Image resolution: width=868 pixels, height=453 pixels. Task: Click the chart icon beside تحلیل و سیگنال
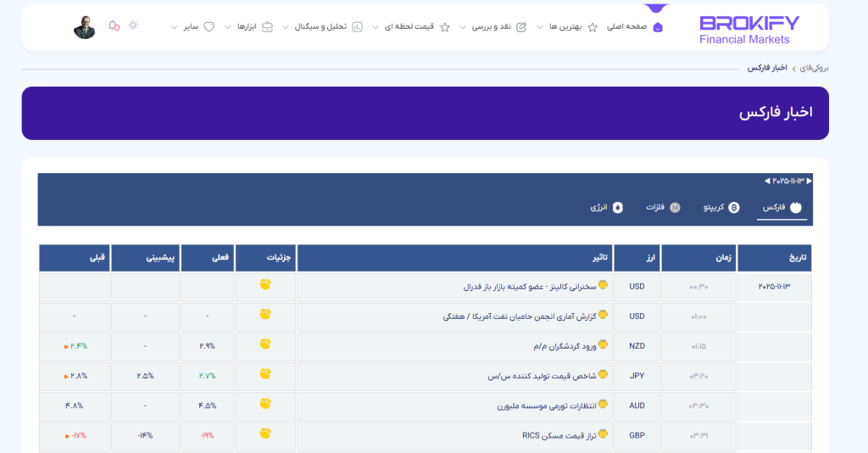357,27
